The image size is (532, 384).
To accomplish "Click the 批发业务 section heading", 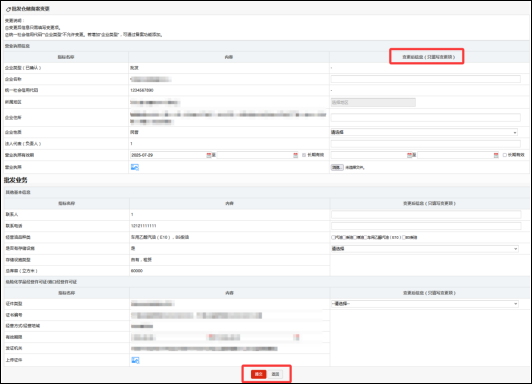I will [16, 180].
